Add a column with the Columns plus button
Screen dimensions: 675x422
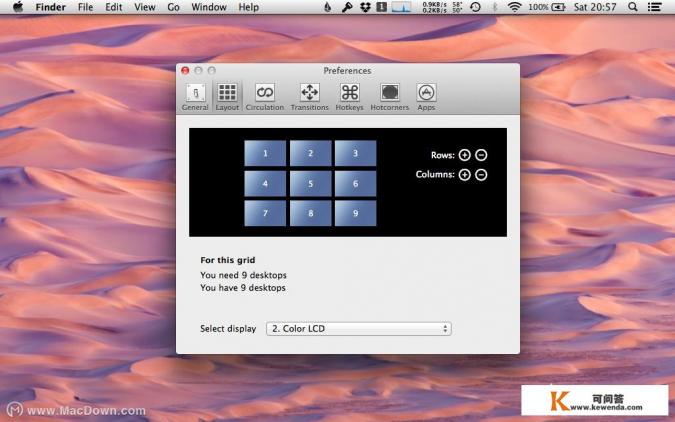click(x=464, y=174)
